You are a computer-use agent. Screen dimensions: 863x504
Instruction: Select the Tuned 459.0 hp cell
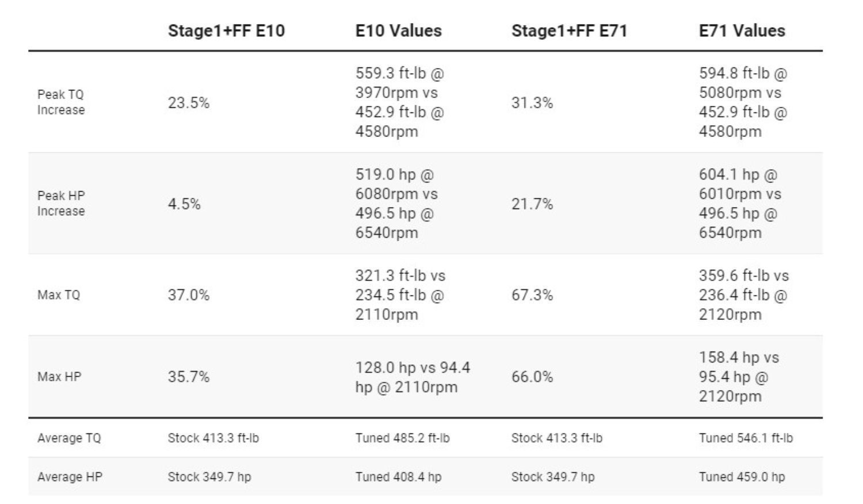click(x=742, y=477)
